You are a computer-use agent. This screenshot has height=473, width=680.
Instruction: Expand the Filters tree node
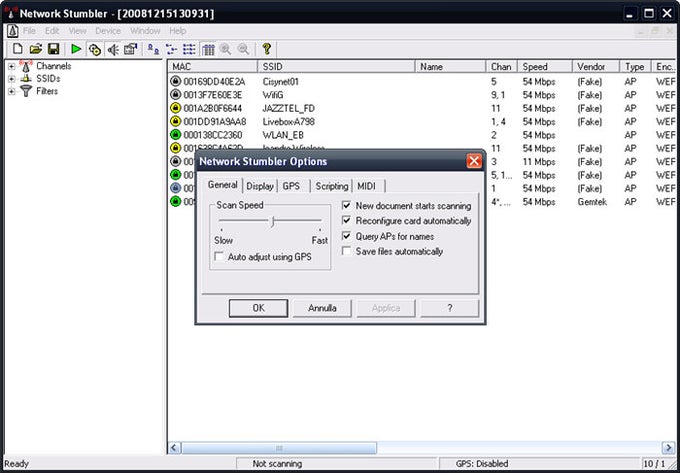(12, 91)
